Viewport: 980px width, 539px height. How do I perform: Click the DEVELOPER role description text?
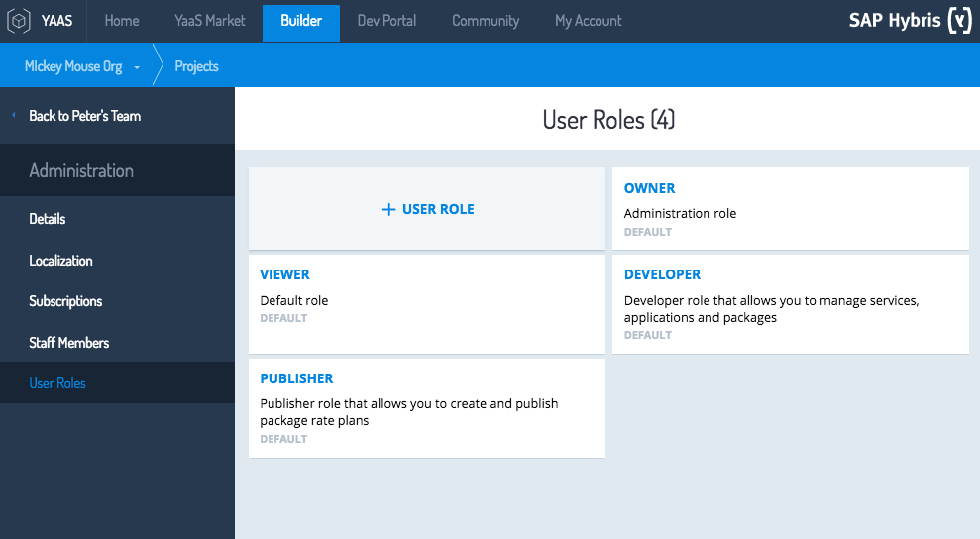pyautogui.click(x=771, y=309)
